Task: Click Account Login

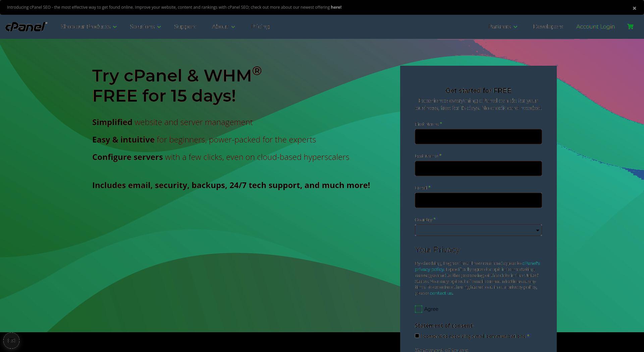Action: [595, 26]
